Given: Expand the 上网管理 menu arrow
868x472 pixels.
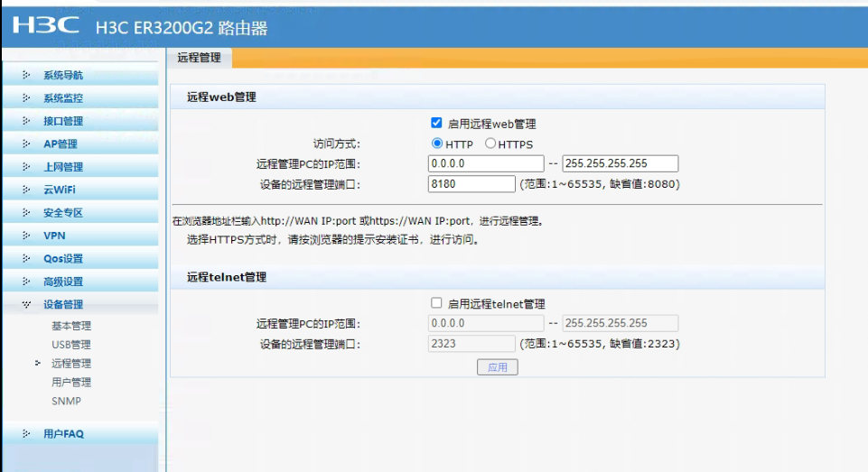Looking at the screenshot, I should pyautogui.click(x=26, y=167).
